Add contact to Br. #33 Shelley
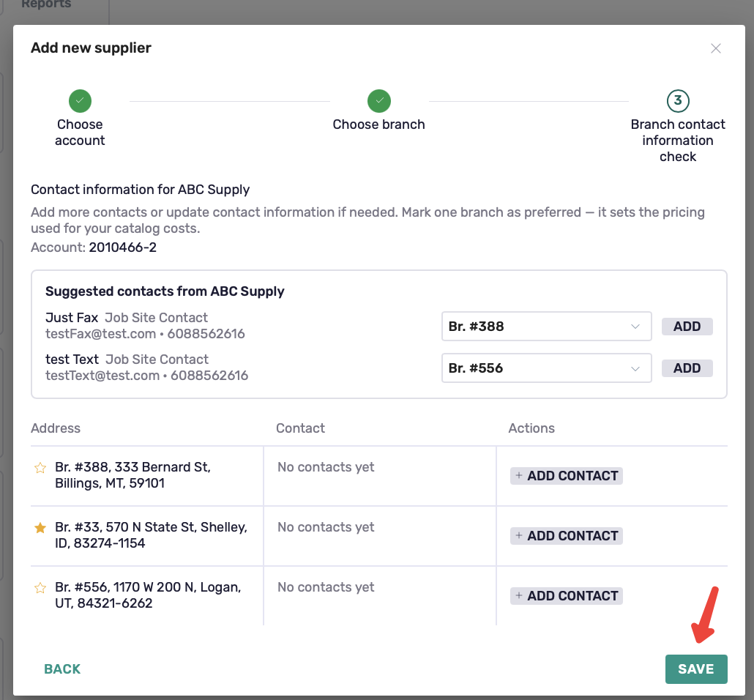Screen dimensions: 754x700 point(566,536)
